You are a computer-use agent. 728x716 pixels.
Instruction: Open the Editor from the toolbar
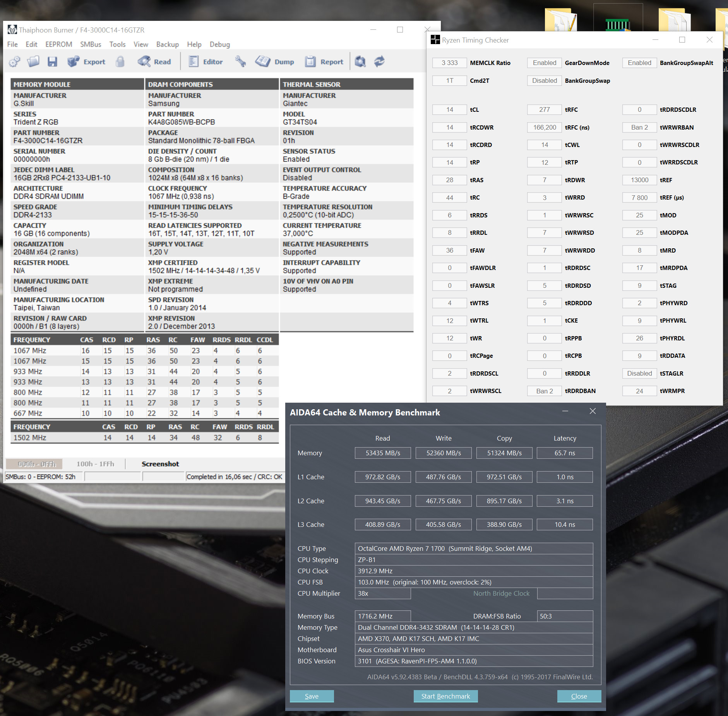tap(206, 62)
